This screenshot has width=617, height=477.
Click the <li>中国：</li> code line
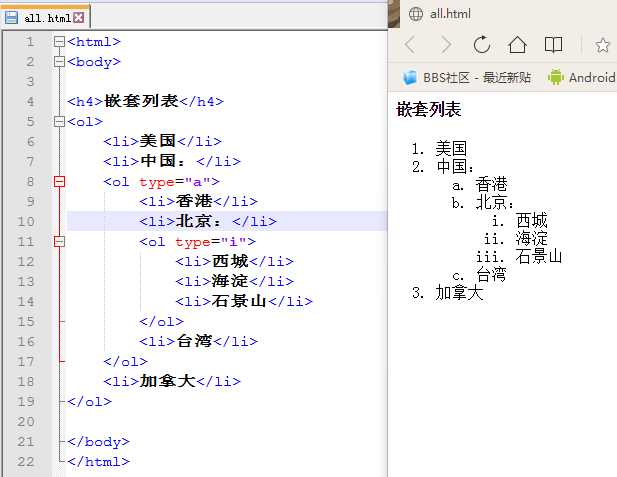tap(172, 161)
